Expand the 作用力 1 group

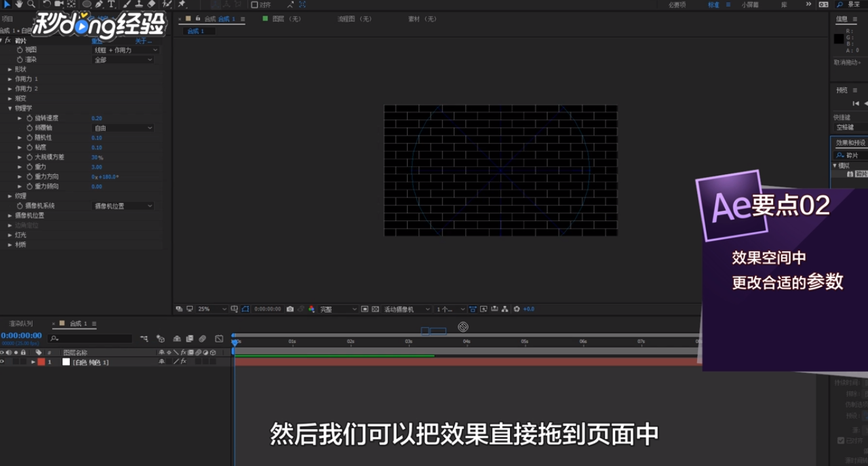(x=10, y=79)
